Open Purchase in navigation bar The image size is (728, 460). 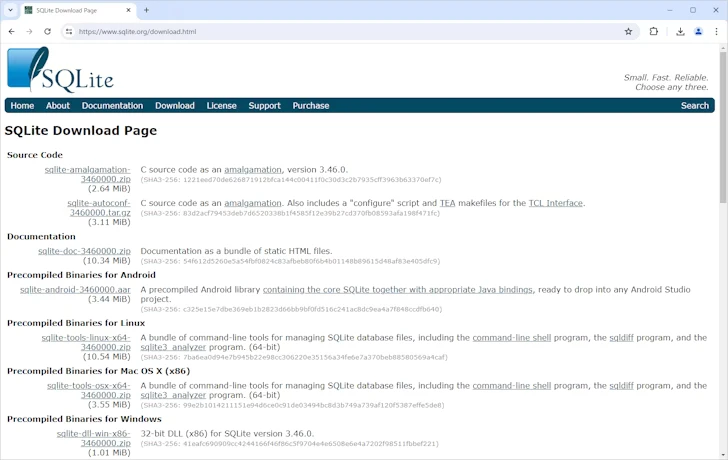coord(311,105)
